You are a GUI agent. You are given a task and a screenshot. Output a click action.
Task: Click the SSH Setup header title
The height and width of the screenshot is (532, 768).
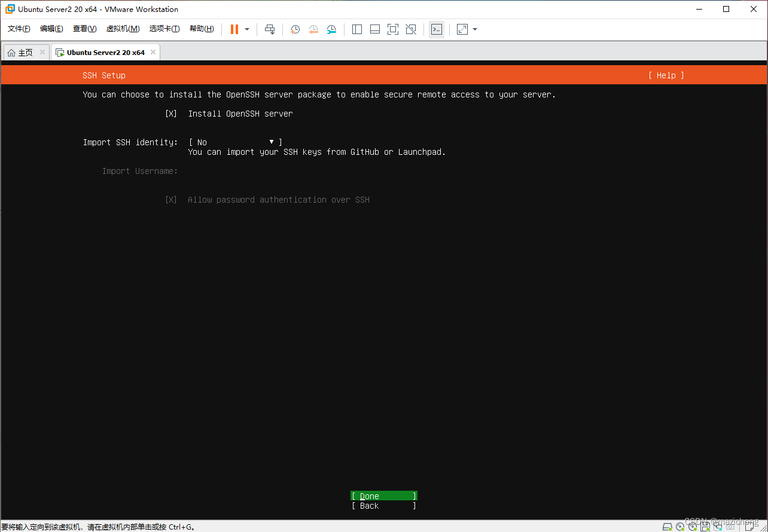(x=104, y=75)
